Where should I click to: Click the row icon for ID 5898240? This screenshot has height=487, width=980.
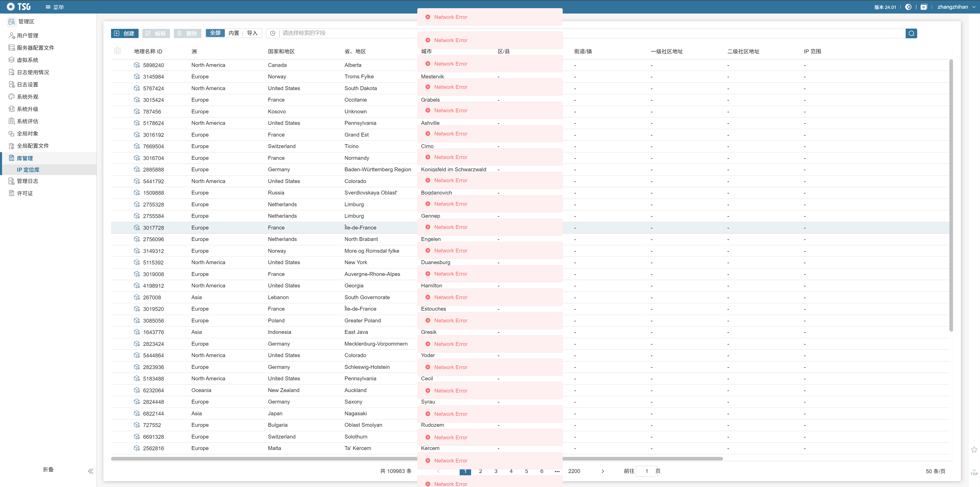137,65
